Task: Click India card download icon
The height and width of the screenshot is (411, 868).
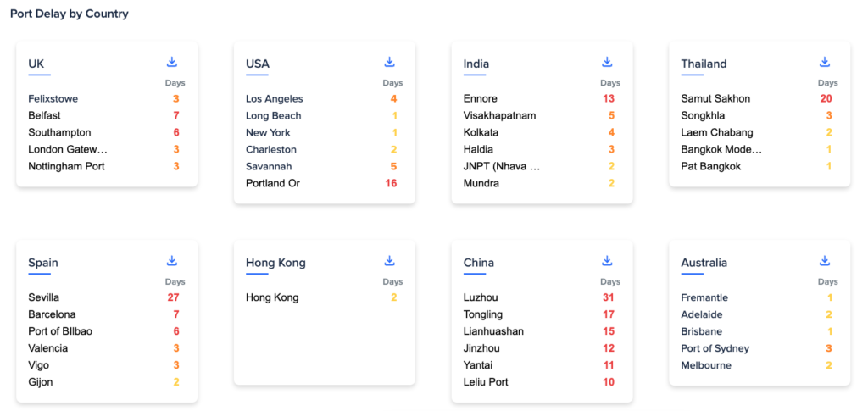Action: (x=607, y=63)
